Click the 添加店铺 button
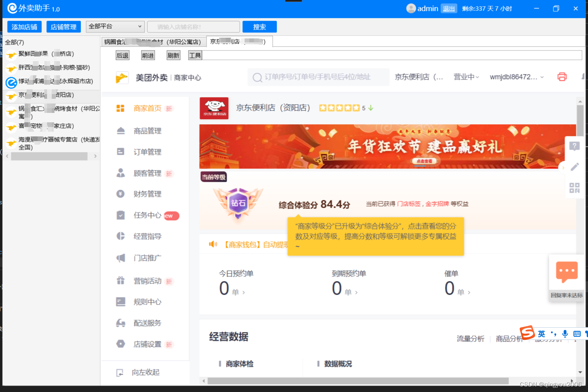 (24, 26)
